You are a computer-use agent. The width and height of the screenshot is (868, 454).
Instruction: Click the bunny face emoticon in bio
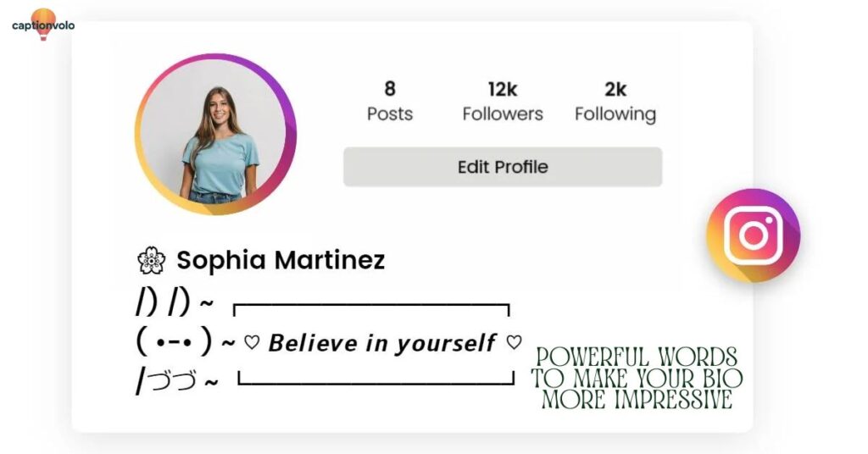point(174,342)
